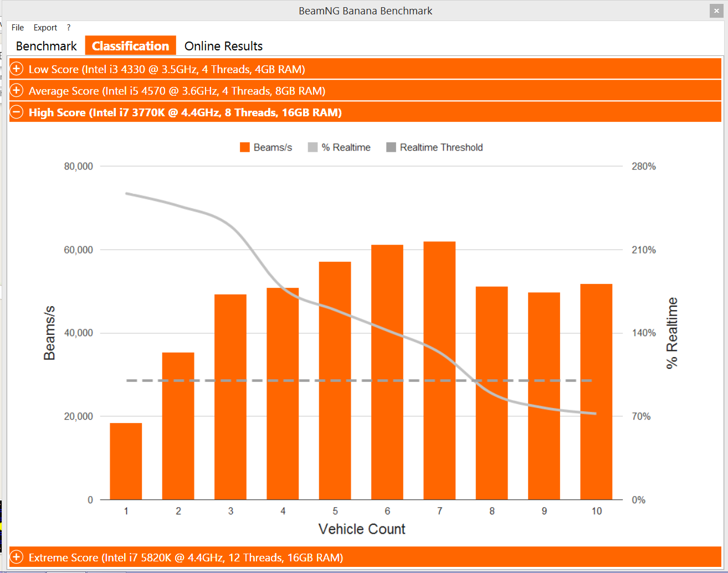The width and height of the screenshot is (728, 573).
Task: Click the 280% right axis label
Action: [x=644, y=167]
